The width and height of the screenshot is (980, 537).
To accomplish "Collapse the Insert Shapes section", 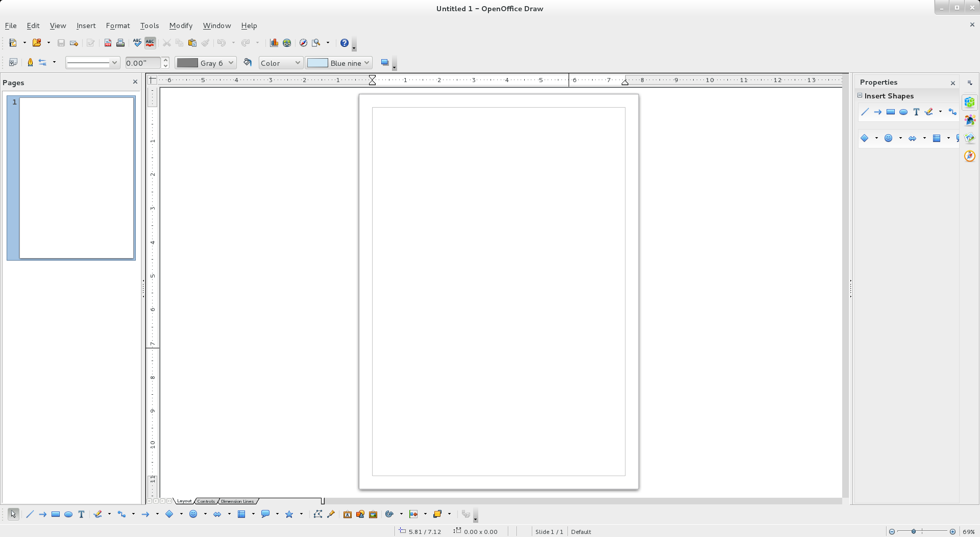I will [x=860, y=95].
